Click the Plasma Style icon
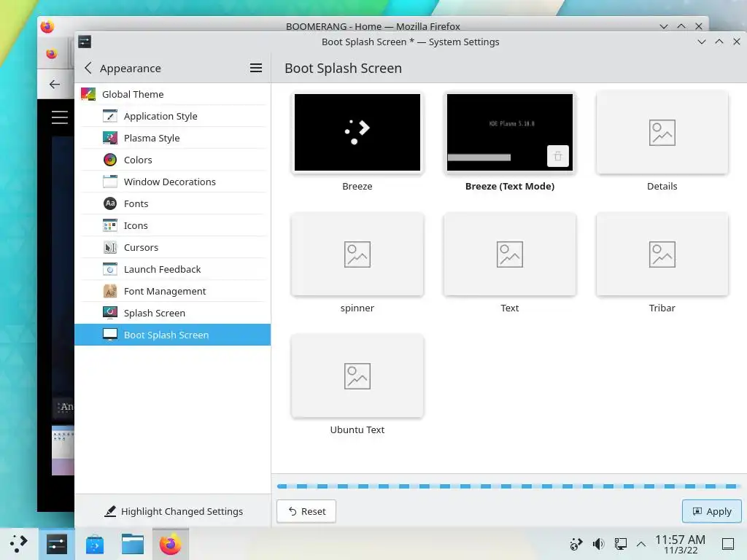Image resolution: width=747 pixels, height=560 pixels. (x=110, y=138)
